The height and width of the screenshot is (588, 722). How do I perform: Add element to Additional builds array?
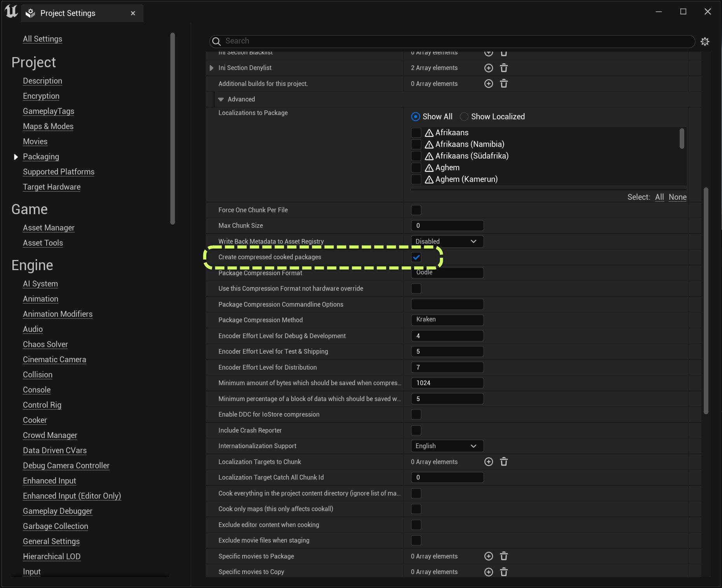[x=488, y=84]
